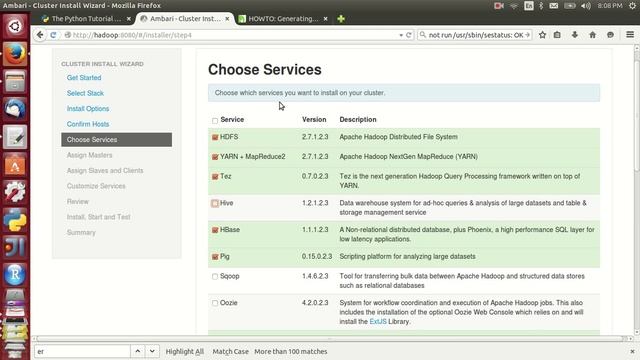Bookmark this page with the star icon
The width and height of the screenshot is (640, 360).
point(542,35)
